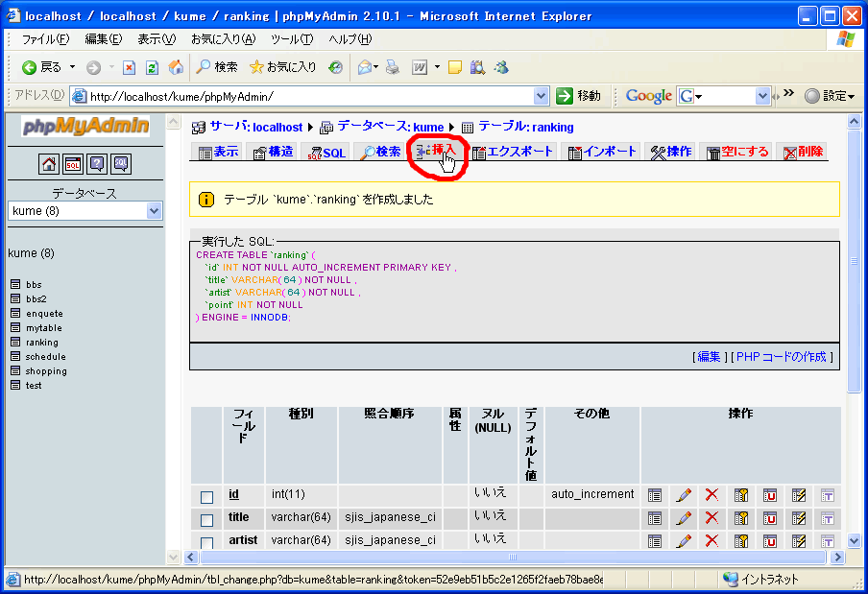Image resolution: width=868 pixels, height=594 pixels.
Task: Browse the bbs table icon in sidebar
Action: [15, 284]
